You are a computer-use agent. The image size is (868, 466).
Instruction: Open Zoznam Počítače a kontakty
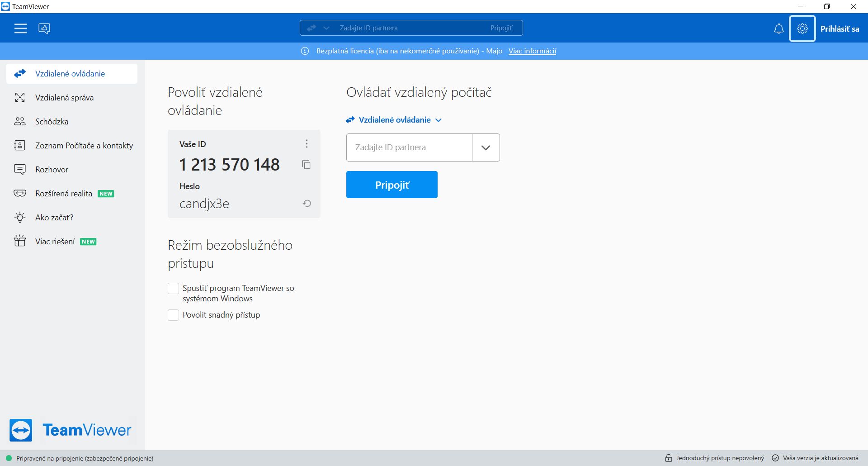pyautogui.click(x=72, y=146)
